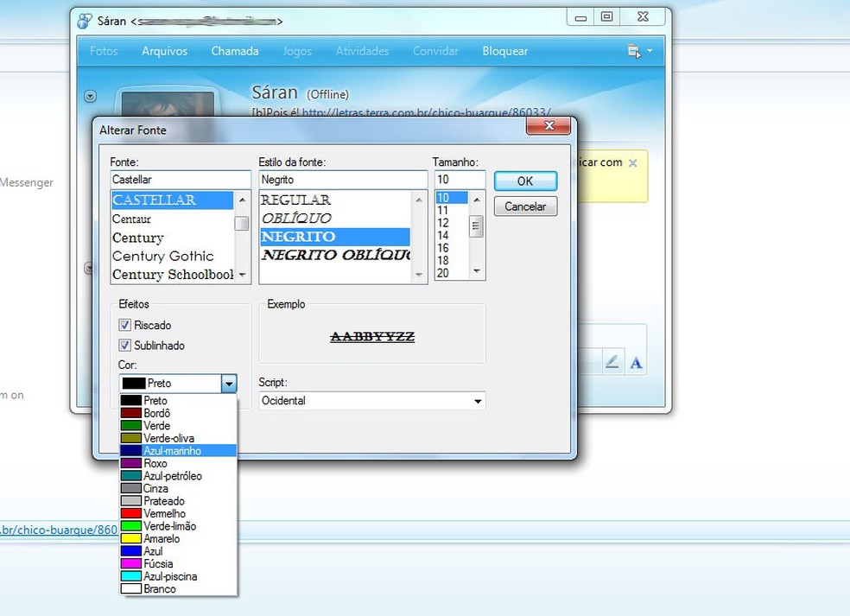
Task: Uncheck the Riscado checkbox
Action: point(126,326)
